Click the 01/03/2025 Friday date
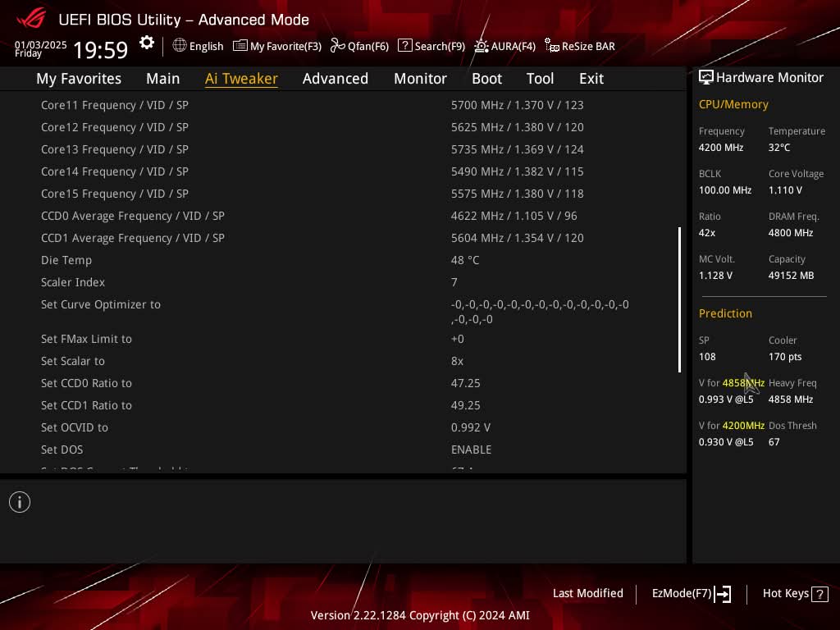The image size is (840, 630). [x=40, y=48]
